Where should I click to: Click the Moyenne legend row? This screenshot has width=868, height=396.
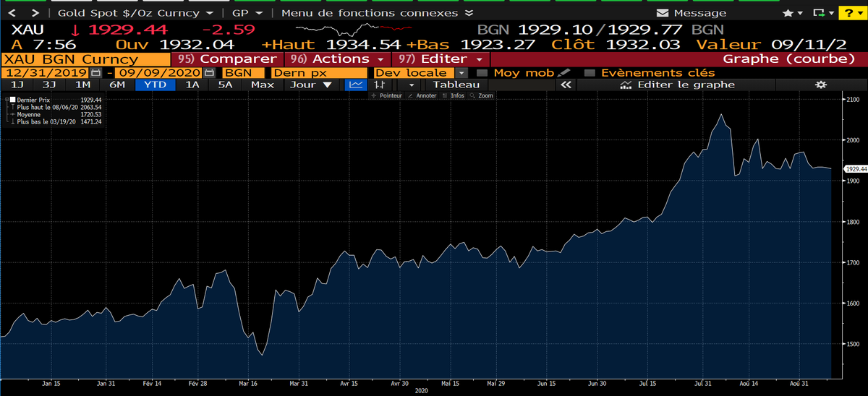click(59, 114)
